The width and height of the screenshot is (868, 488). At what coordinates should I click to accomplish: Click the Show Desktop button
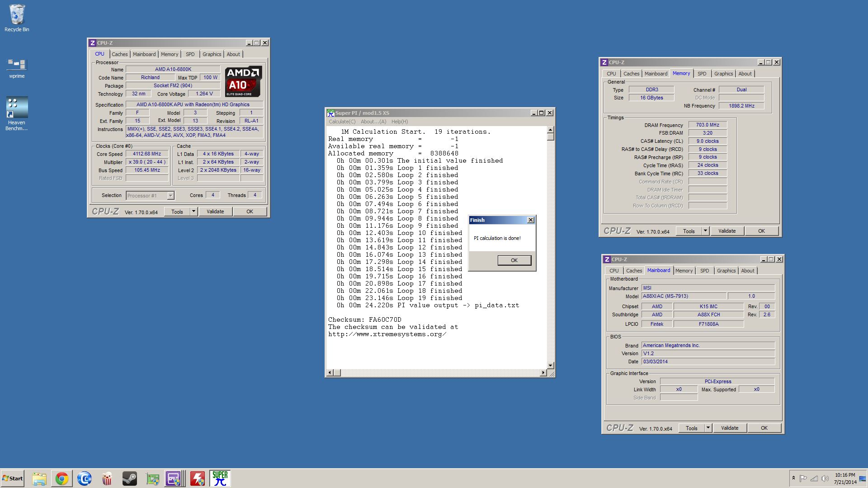(x=863, y=479)
